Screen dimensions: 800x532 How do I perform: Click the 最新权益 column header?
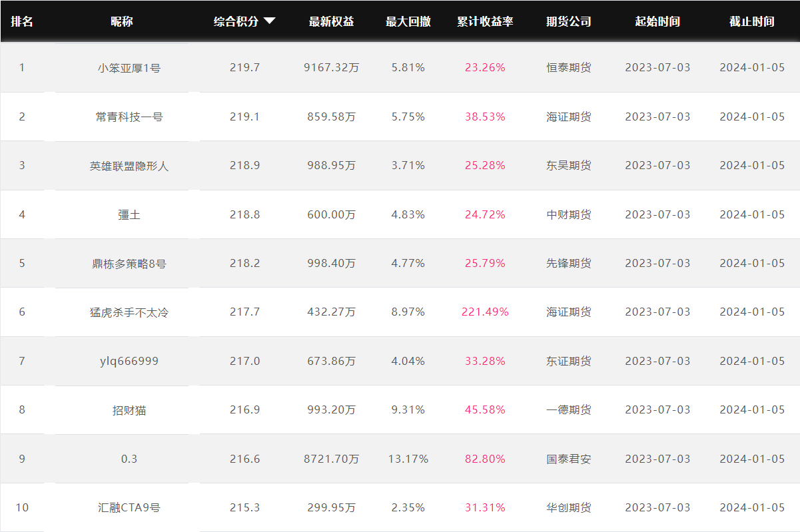332,21
